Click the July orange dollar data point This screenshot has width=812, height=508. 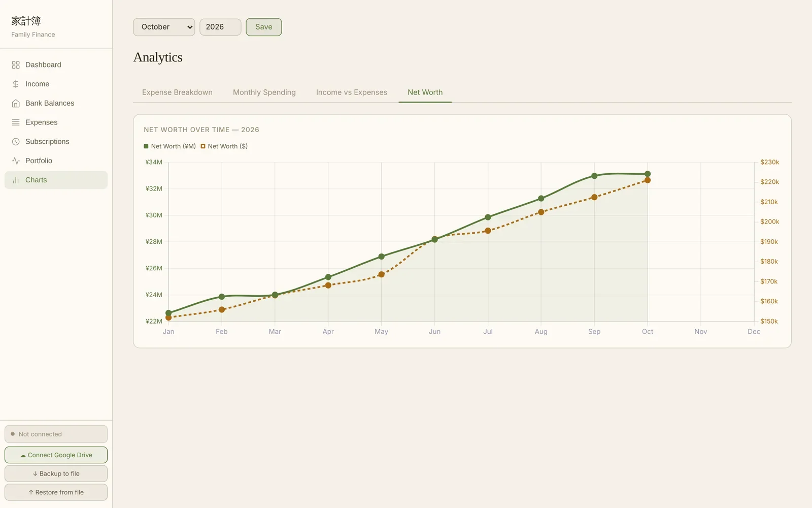click(x=488, y=231)
